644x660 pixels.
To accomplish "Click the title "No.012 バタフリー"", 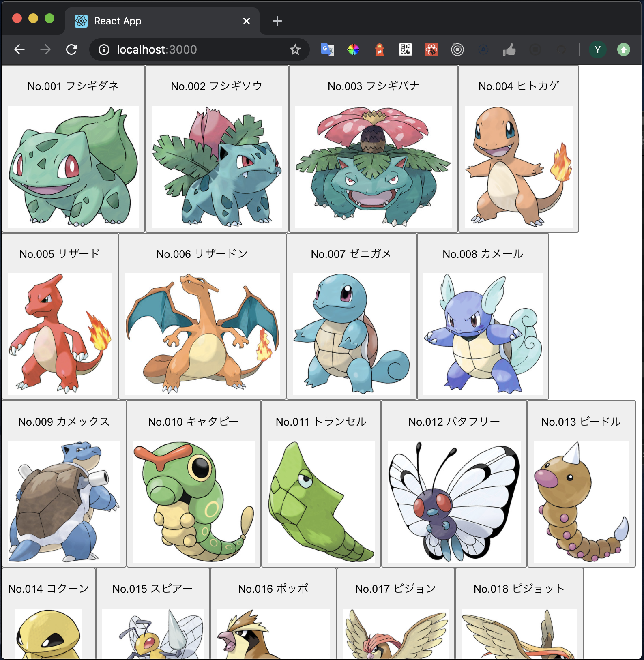I will click(454, 422).
